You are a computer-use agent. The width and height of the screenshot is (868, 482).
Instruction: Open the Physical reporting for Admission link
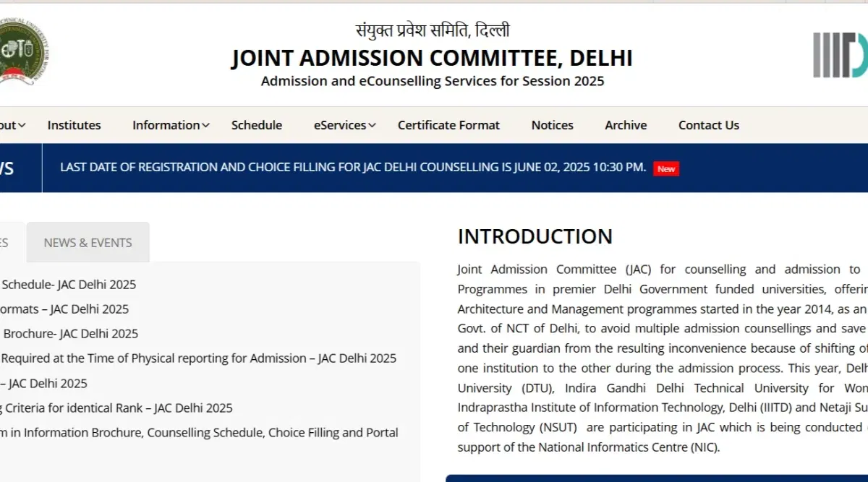[198, 358]
